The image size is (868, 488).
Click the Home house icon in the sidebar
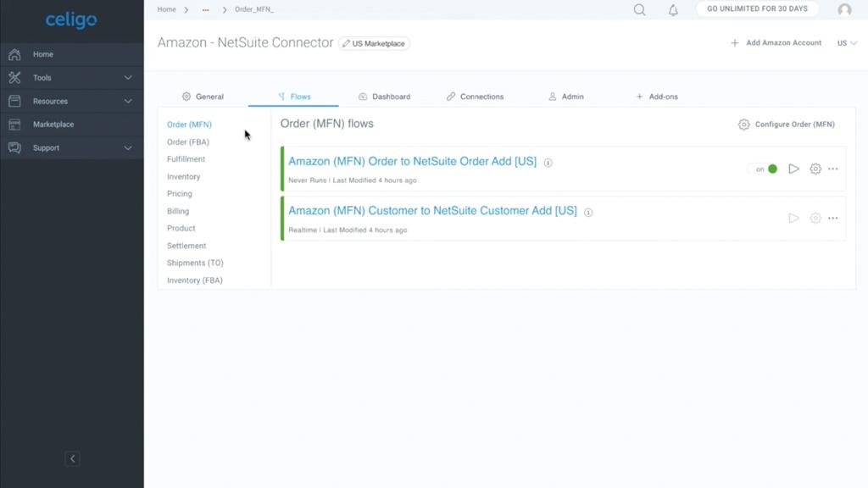(x=14, y=54)
